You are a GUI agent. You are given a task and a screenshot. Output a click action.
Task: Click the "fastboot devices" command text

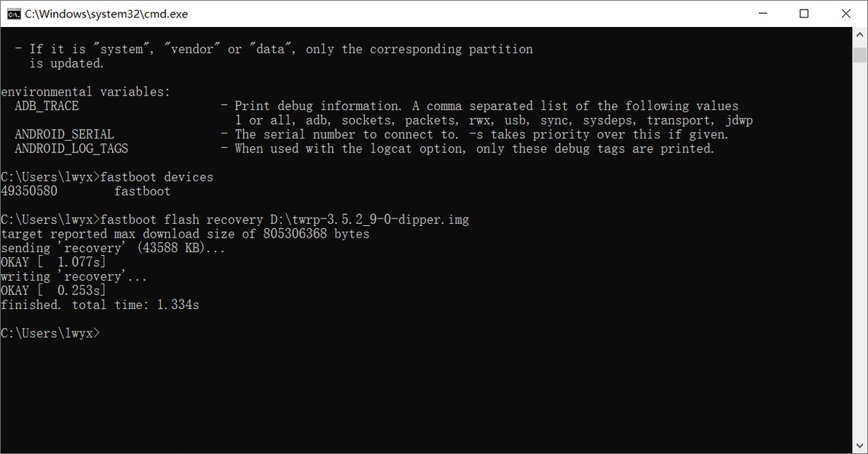(x=157, y=177)
